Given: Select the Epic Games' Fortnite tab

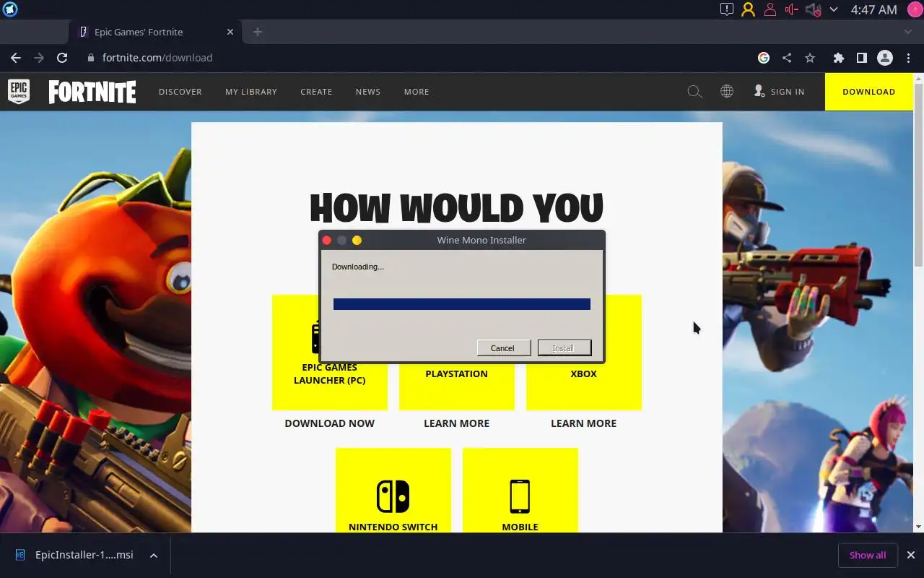Looking at the screenshot, I should (155, 32).
